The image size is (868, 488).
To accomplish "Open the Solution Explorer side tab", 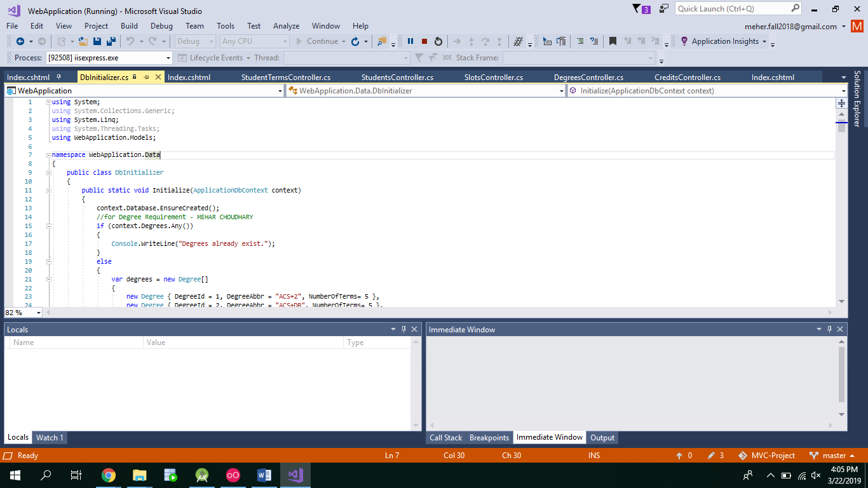I will [x=857, y=98].
